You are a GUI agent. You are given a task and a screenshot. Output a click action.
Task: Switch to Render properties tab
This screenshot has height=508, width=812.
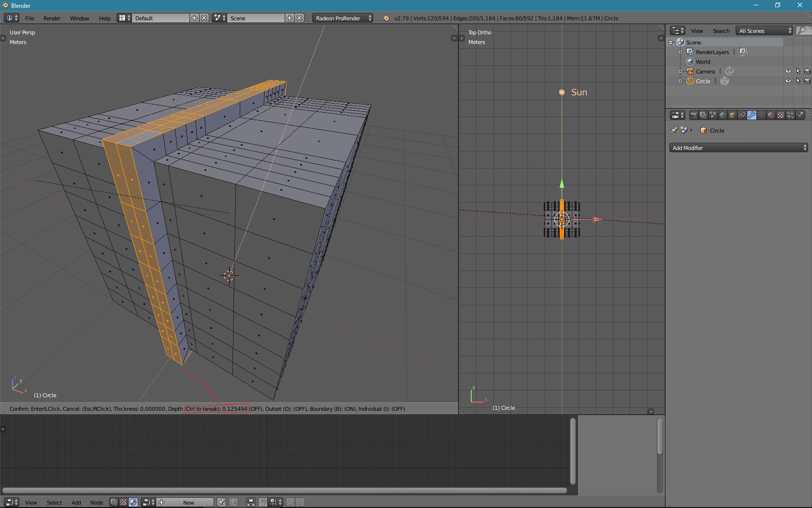click(694, 115)
